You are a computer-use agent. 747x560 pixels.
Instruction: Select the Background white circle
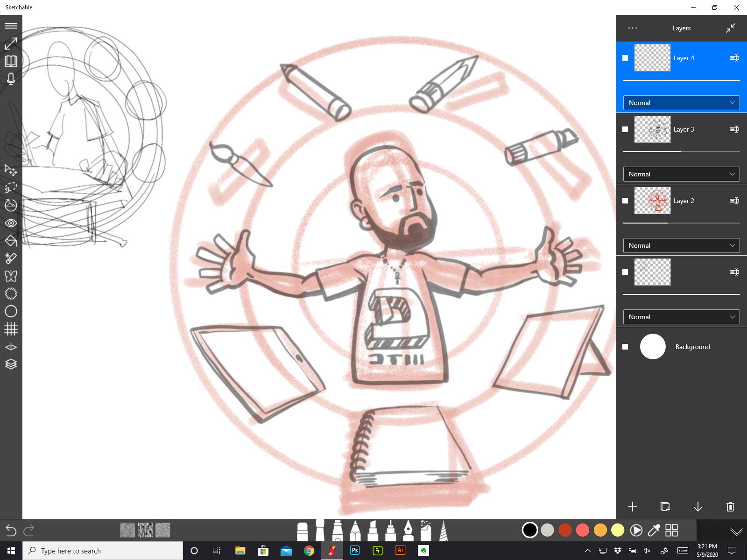point(653,347)
